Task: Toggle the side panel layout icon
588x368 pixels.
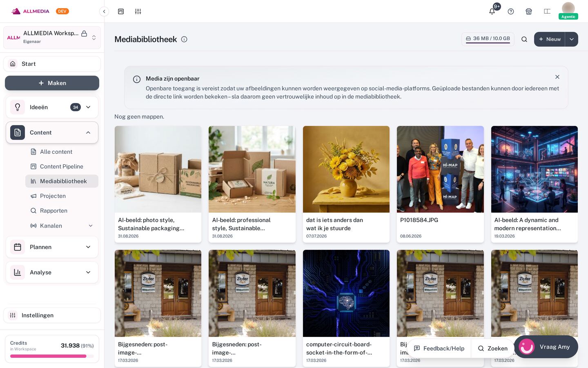Action: (x=547, y=11)
